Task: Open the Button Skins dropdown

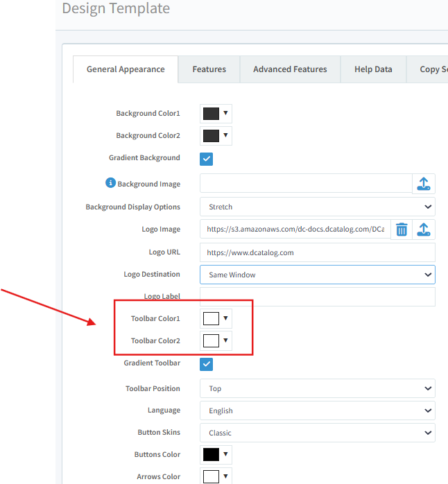Action: [x=317, y=433]
